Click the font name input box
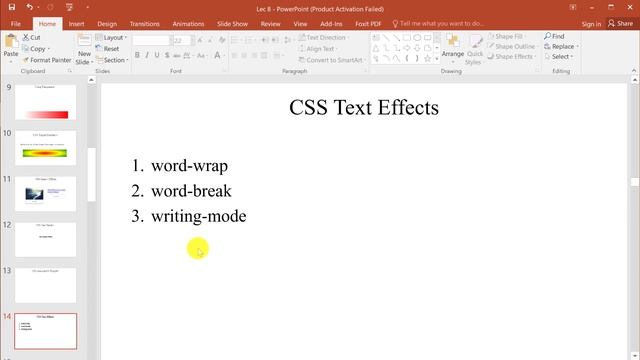This screenshot has width=640, height=360. pyautogui.click(x=151, y=40)
